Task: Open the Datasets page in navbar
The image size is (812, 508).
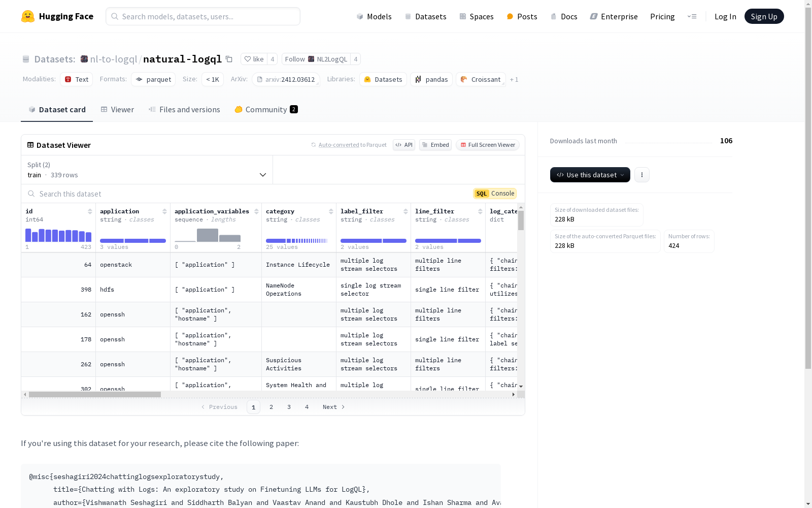Action: 426,16
